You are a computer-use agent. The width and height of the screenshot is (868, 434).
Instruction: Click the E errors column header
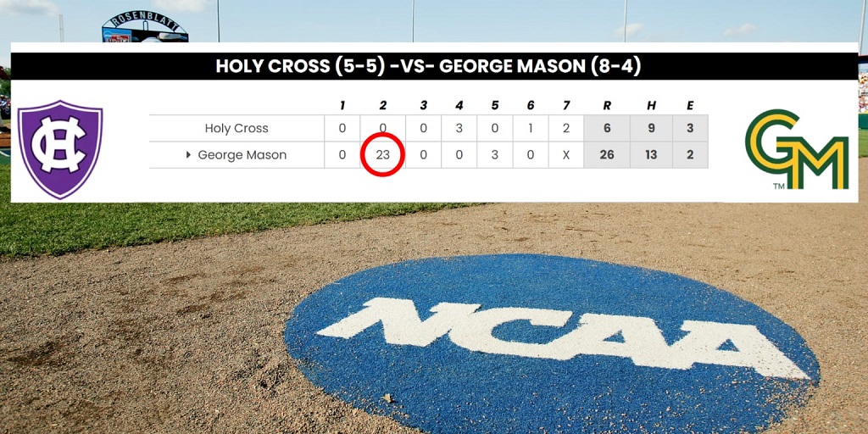pos(690,106)
